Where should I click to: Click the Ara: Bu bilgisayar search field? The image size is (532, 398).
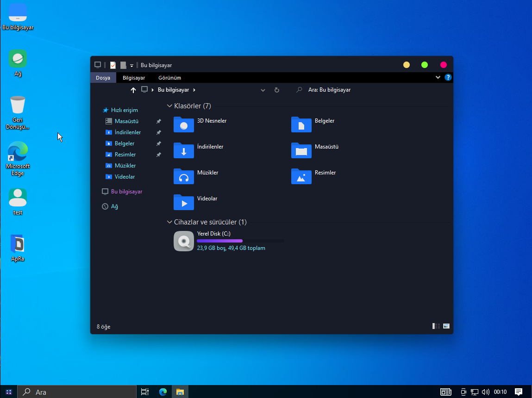[371, 90]
